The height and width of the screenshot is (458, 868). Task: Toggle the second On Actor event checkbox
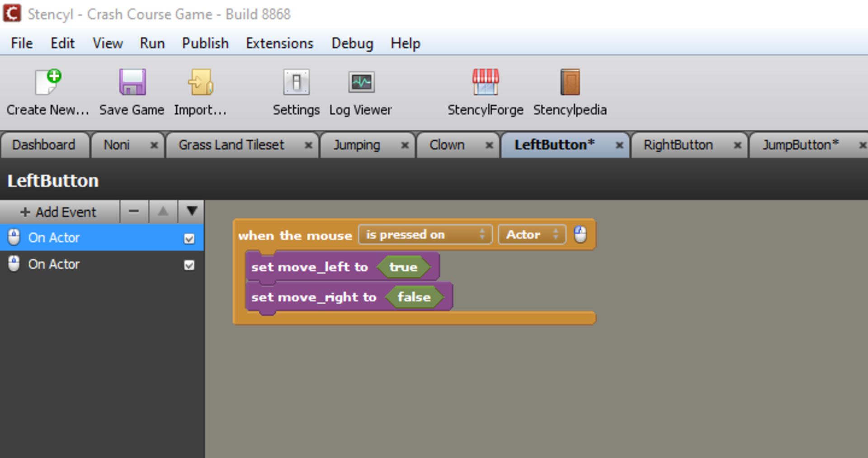(189, 265)
